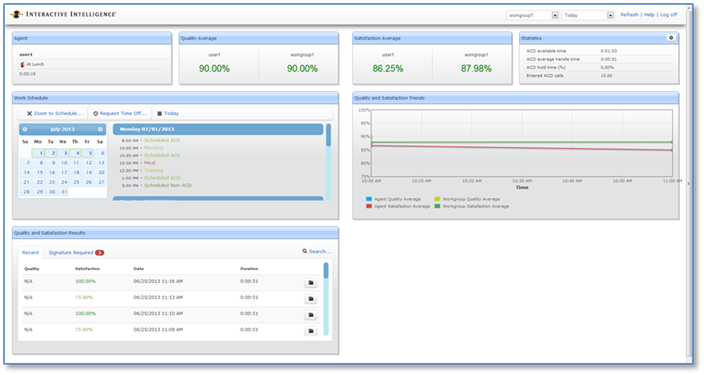
Task: Click the Agent Satisfaction Average legend swatch
Action: 369,206
